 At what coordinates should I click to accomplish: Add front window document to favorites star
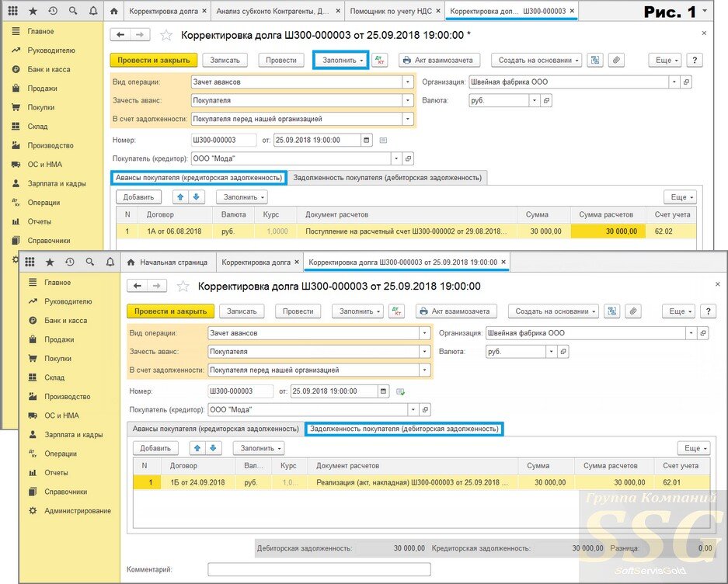pos(183,286)
